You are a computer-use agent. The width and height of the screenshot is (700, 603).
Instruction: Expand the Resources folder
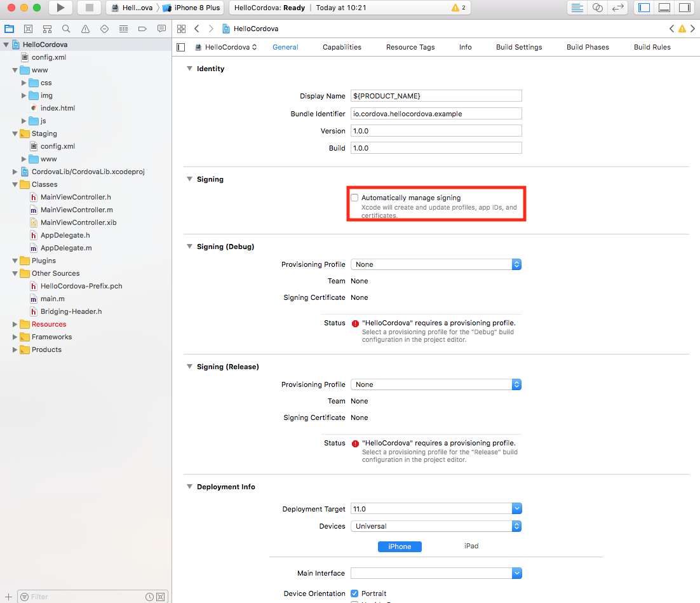(15, 324)
